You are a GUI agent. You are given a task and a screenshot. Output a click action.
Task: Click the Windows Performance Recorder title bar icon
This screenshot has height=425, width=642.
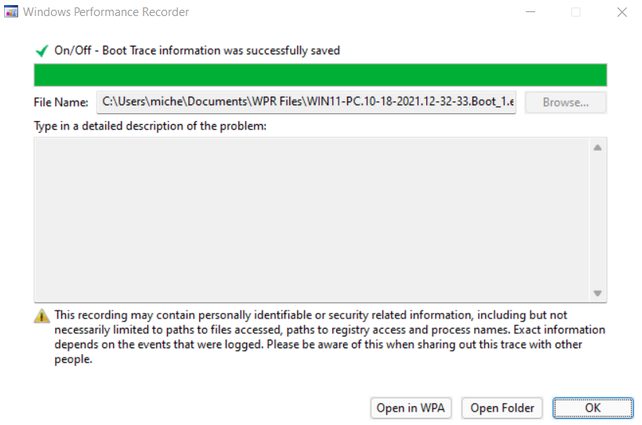11,11
